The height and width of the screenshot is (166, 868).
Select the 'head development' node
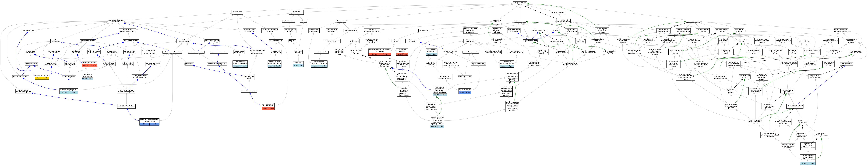click(x=29, y=30)
